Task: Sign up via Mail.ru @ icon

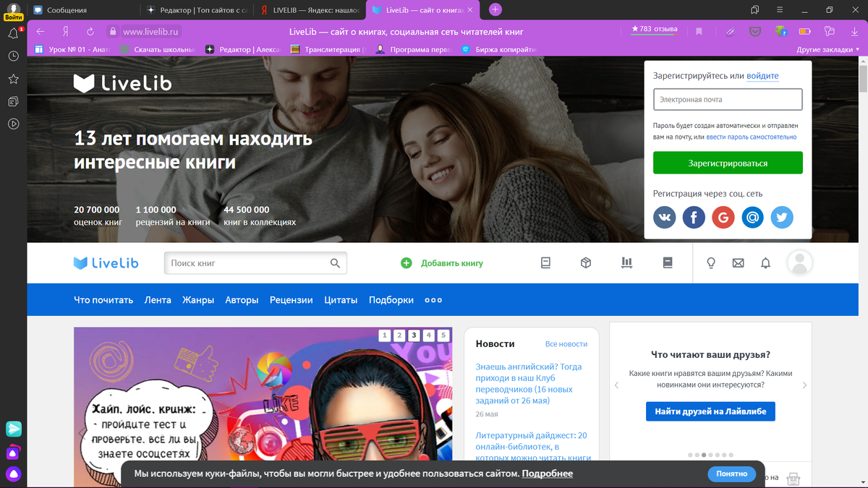Action: 752,217
